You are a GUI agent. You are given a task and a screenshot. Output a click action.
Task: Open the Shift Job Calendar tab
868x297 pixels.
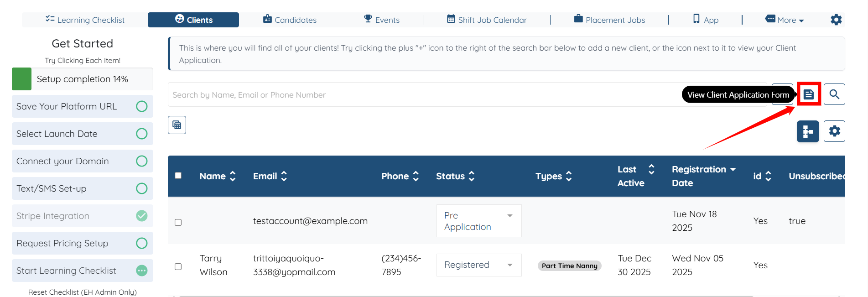coord(487,20)
